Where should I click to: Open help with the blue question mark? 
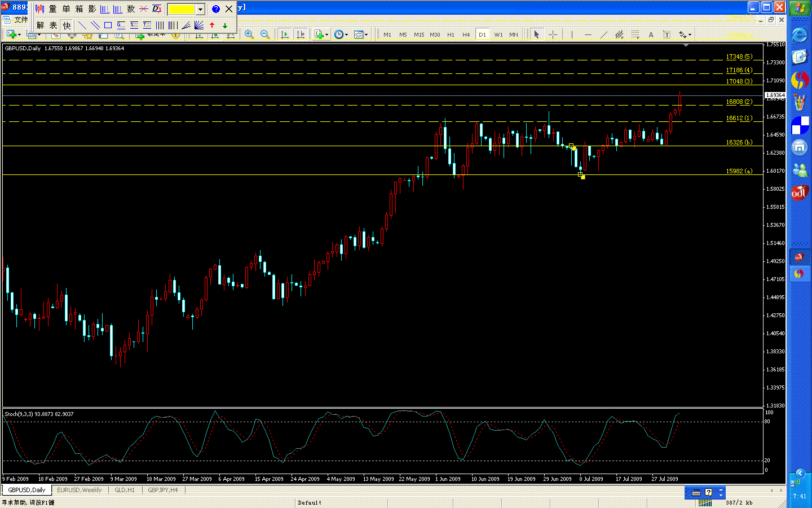(x=215, y=9)
